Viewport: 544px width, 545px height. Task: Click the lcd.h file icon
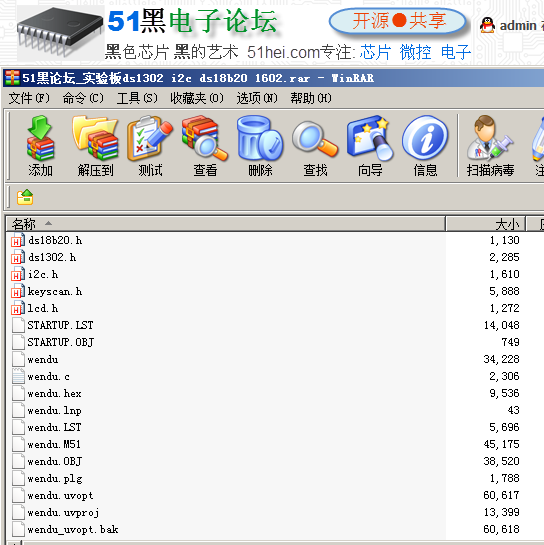[x=17, y=308]
